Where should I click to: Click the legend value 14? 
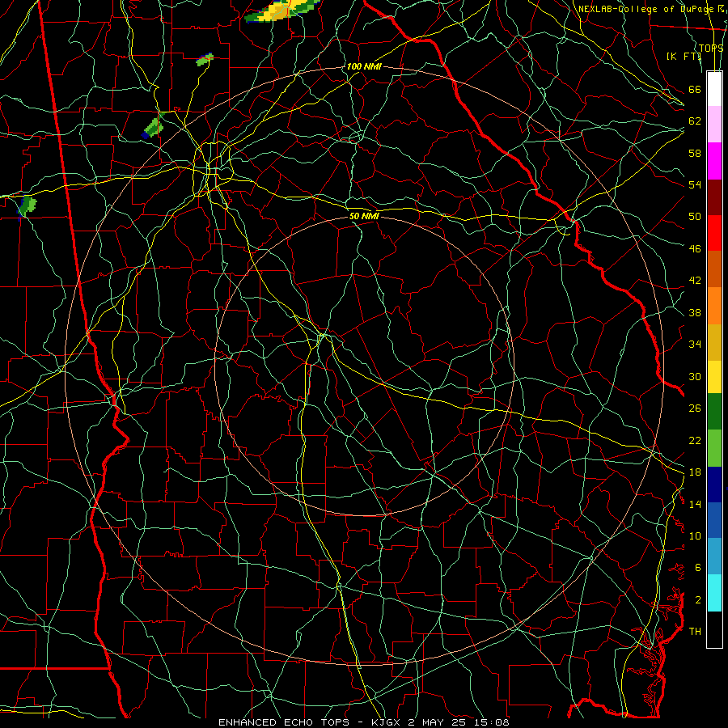click(x=695, y=504)
